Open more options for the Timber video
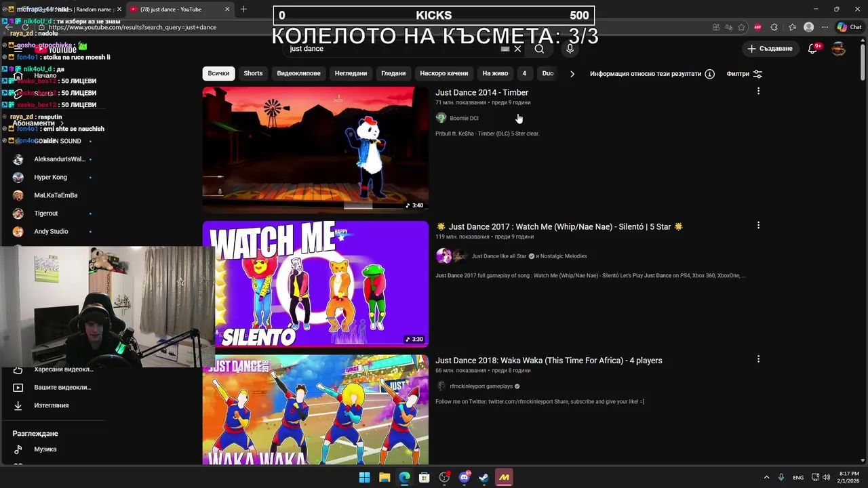The height and width of the screenshot is (488, 868). point(758,91)
